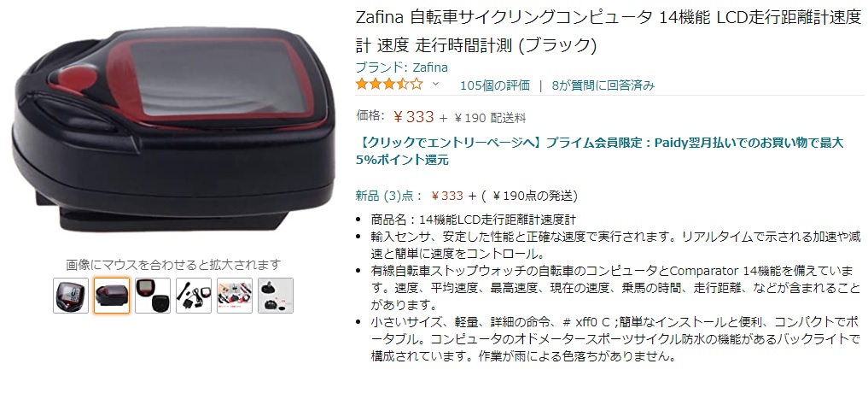Select third thumbnail with computer and mount

click(153, 296)
